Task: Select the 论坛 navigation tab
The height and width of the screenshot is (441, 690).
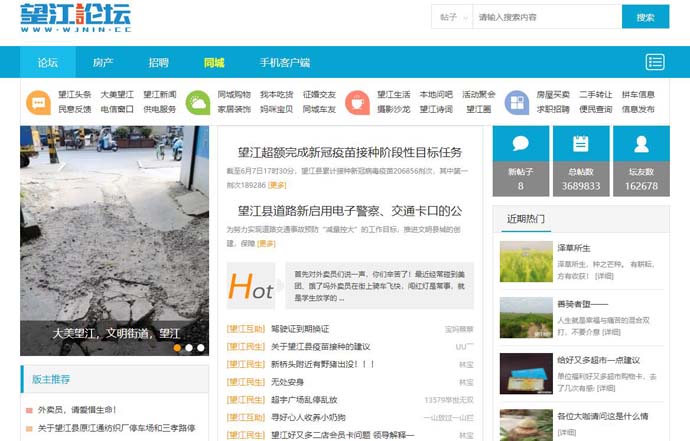Action: (x=48, y=62)
